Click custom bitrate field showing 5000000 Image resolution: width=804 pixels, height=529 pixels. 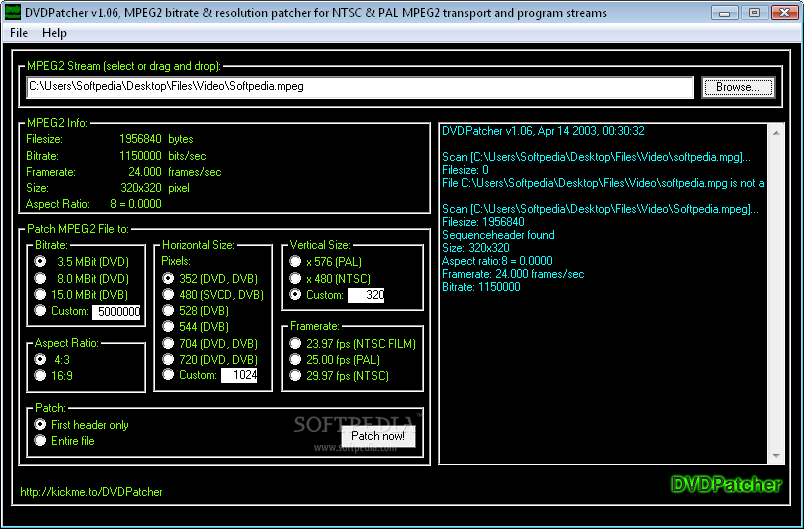(116, 312)
